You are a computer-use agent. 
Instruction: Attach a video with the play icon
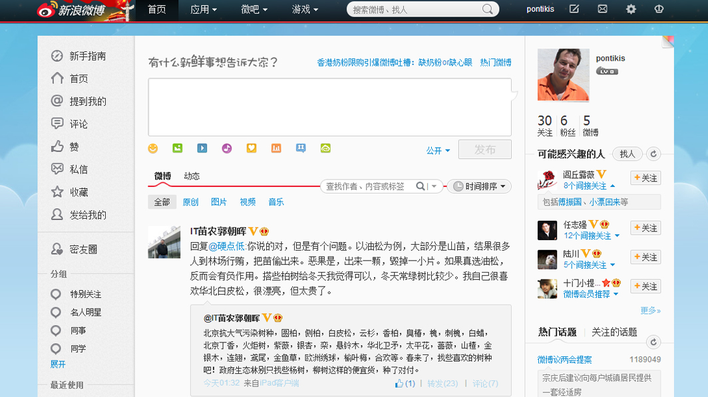tap(202, 148)
